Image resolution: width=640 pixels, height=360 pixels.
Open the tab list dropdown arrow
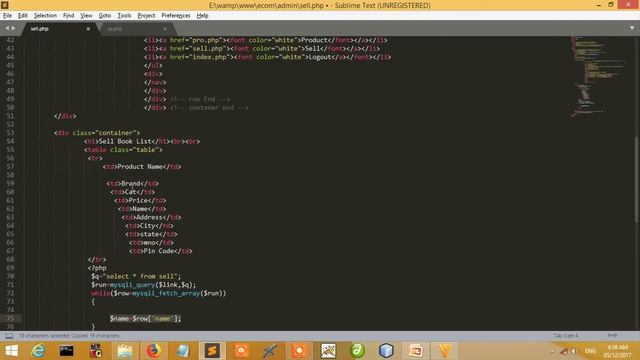click(x=632, y=28)
